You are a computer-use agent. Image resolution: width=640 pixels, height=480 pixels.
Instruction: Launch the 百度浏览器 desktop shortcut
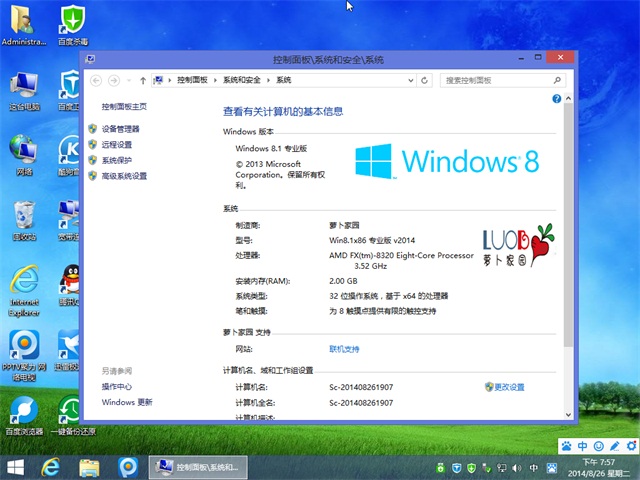pyautogui.click(x=24, y=412)
